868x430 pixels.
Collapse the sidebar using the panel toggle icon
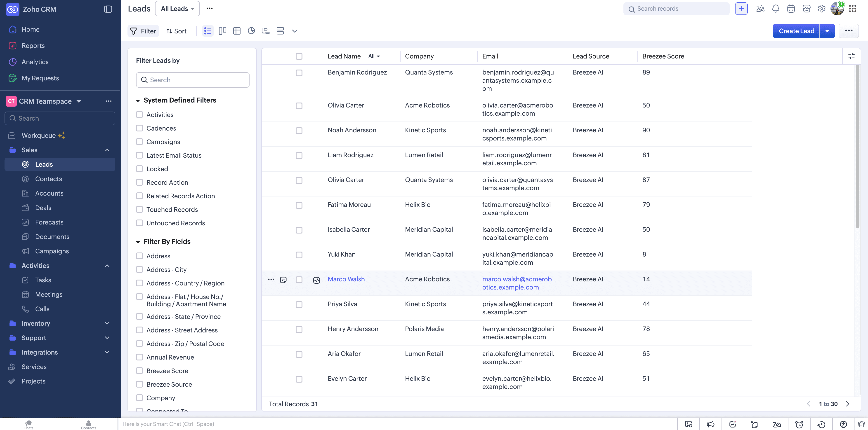coord(108,9)
